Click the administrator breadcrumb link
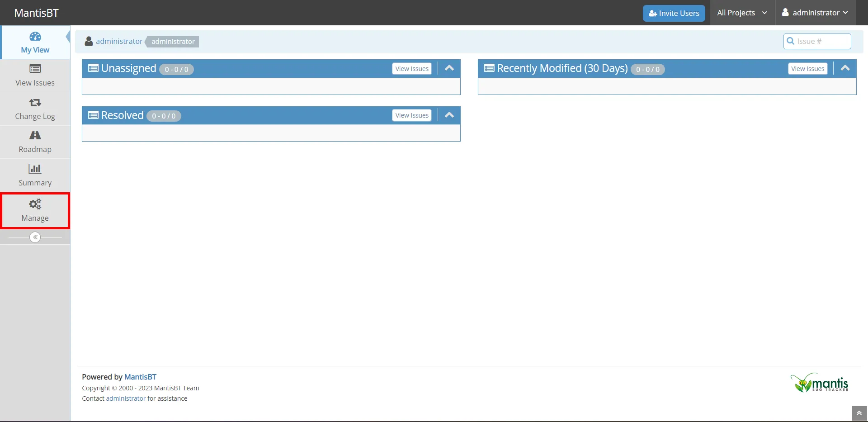The width and height of the screenshot is (868, 422). [x=119, y=41]
